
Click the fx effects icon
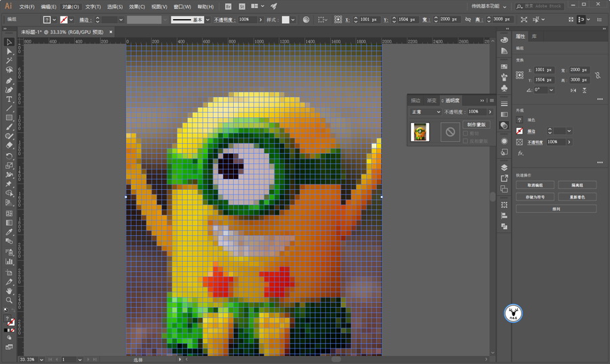click(x=520, y=153)
